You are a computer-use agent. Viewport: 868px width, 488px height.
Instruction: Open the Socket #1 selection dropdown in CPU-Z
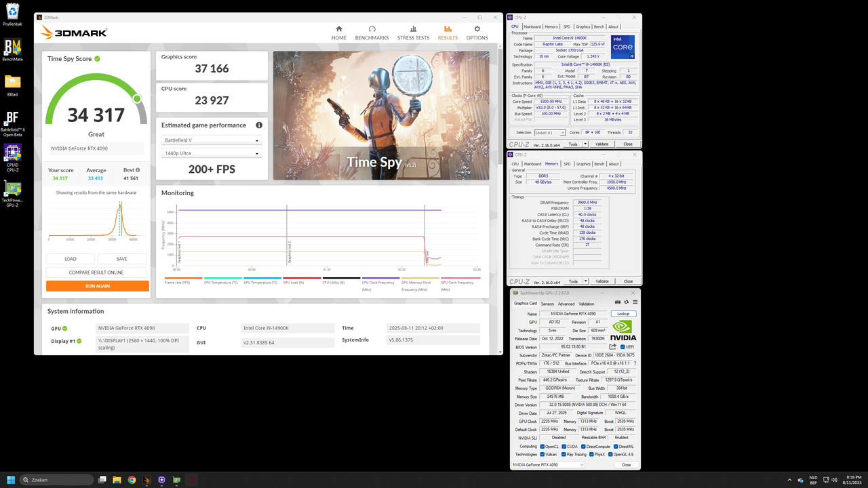coord(550,133)
